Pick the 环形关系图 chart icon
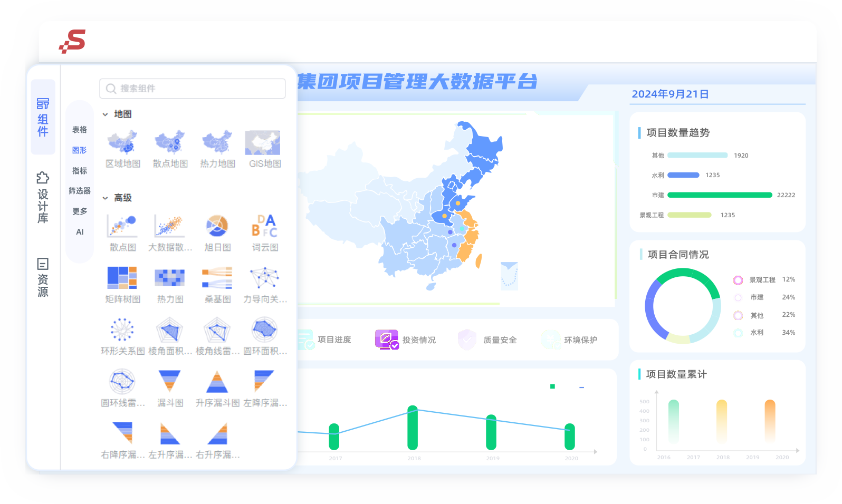The image size is (842, 504). point(122,329)
